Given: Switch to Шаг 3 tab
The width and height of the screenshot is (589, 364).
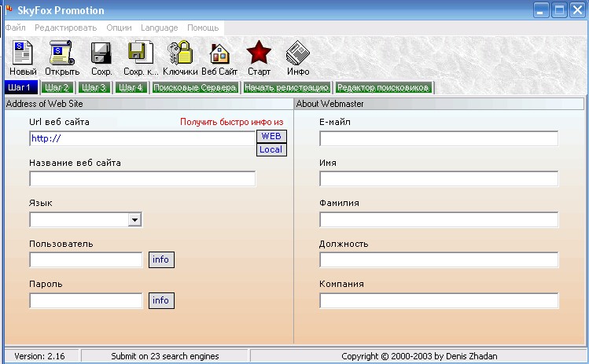Looking at the screenshot, I should click(x=94, y=88).
